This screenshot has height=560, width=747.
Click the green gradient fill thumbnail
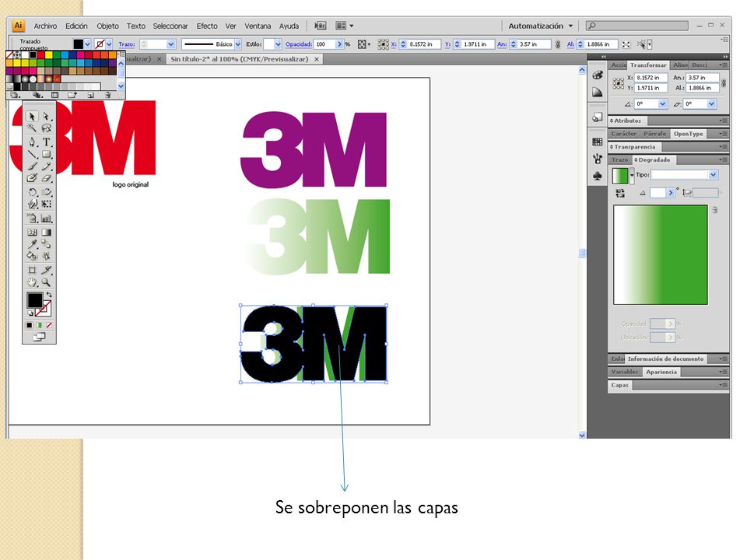tap(620, 176)
